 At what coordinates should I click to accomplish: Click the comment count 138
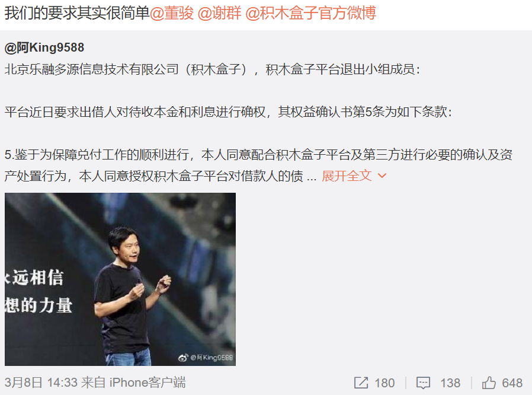450,383
